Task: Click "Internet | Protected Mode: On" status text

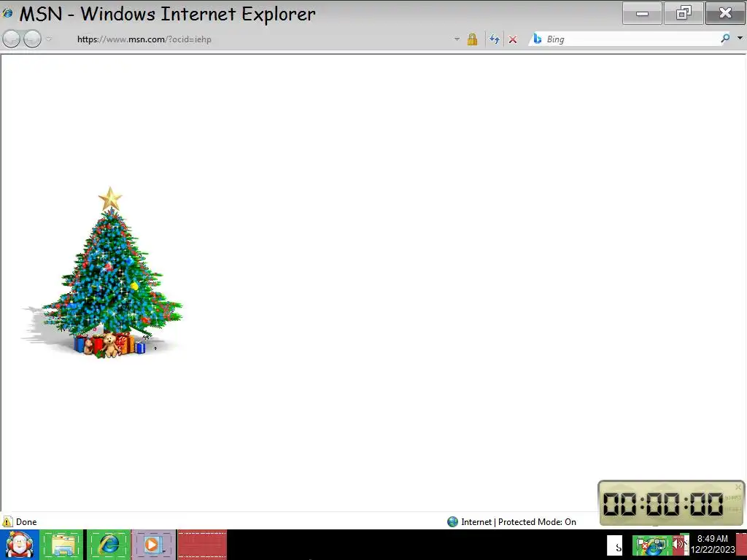Action: coord(519,522)
